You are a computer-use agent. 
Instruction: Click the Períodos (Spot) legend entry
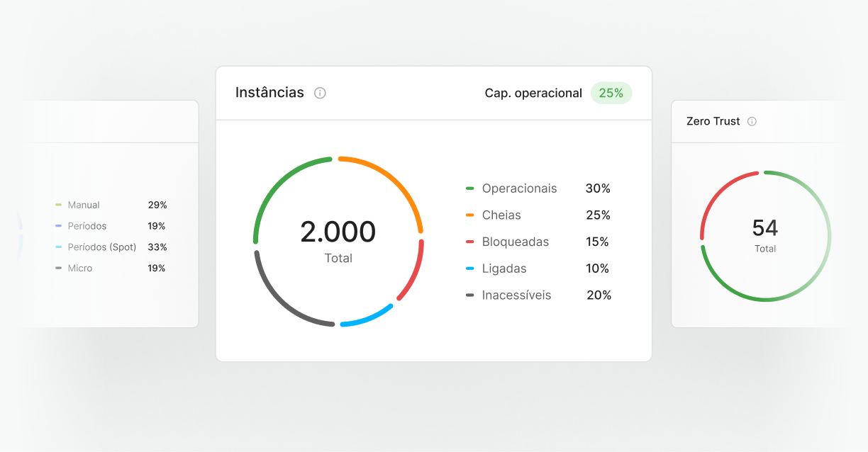[x=101, y=247]
